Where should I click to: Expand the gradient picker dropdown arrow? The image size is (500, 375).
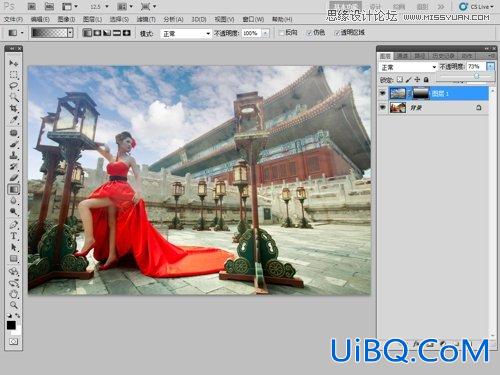click(x=70, y=33)
